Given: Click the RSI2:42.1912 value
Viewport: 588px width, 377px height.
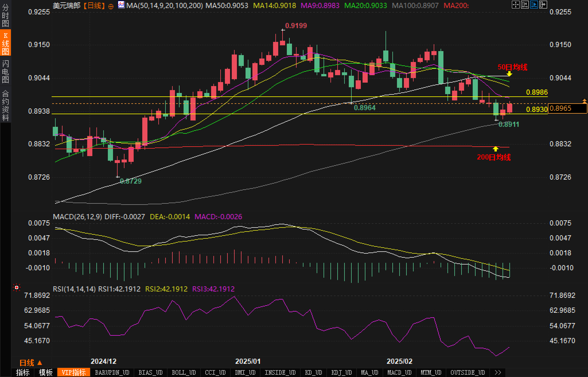Looking at the screenshot, I should (x=166, y=289).
